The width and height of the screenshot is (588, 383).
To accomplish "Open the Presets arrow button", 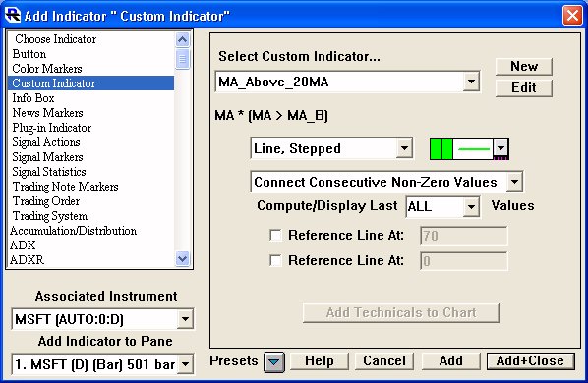I will click(x=274, y=362).
